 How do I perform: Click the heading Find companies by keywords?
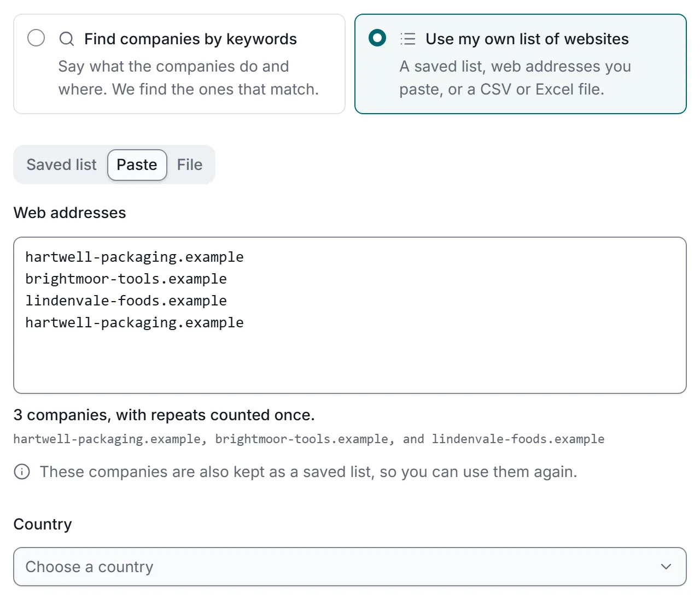(190, 39)
